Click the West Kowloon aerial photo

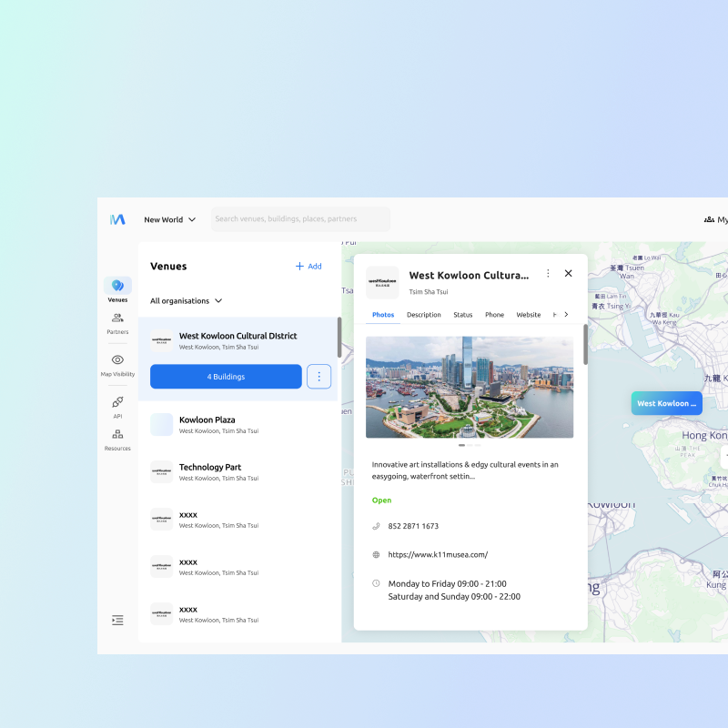click(470, 388)
